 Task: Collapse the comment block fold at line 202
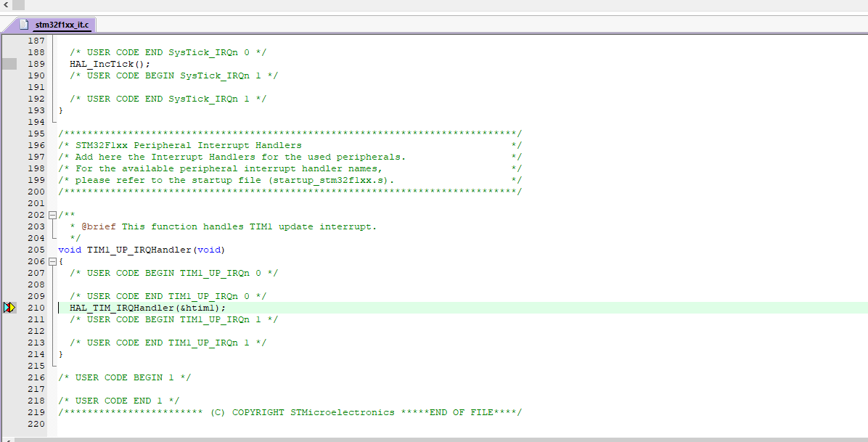pyautogui.click(x=53, y=214)
